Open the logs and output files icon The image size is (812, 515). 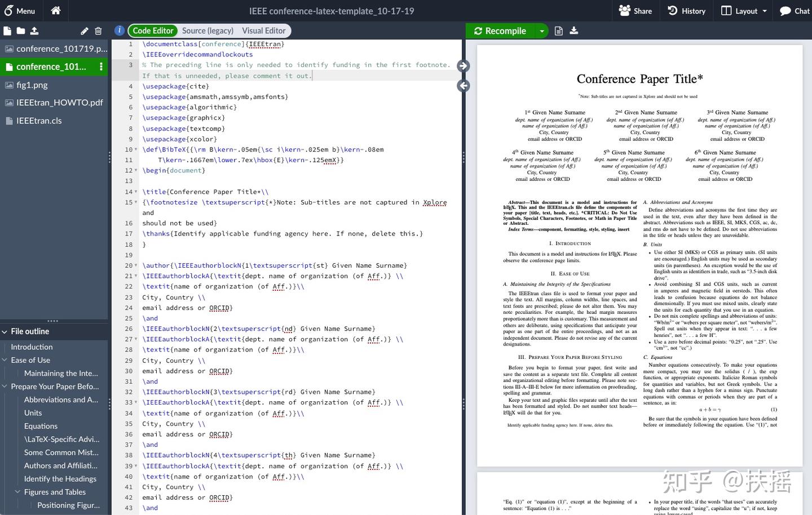point(558,31)
